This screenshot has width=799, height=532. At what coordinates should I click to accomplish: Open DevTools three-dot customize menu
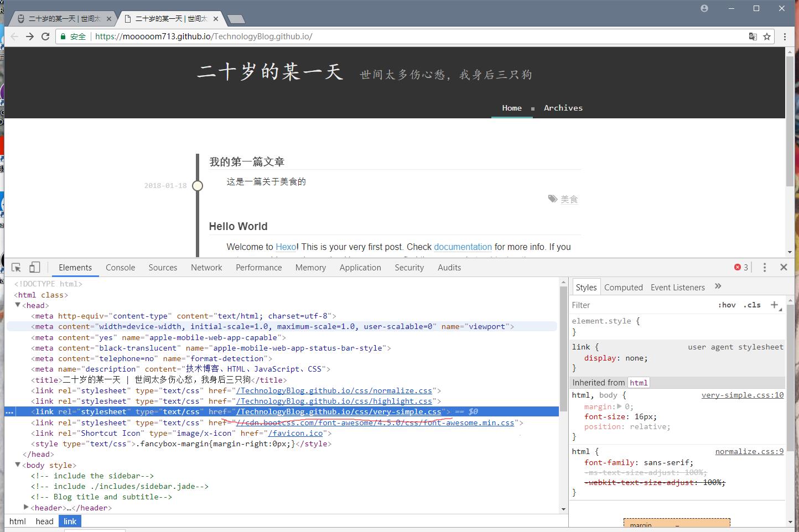[765, 268]
